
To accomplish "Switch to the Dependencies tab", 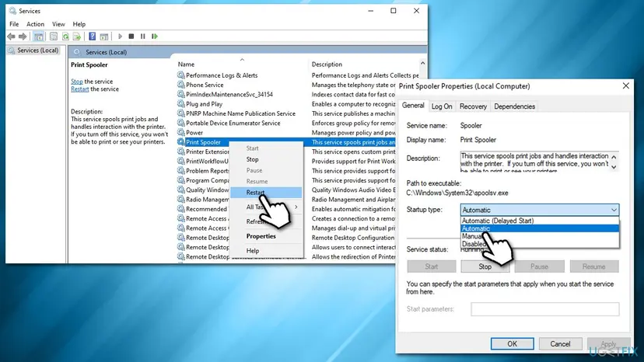I will coord(514,106).
